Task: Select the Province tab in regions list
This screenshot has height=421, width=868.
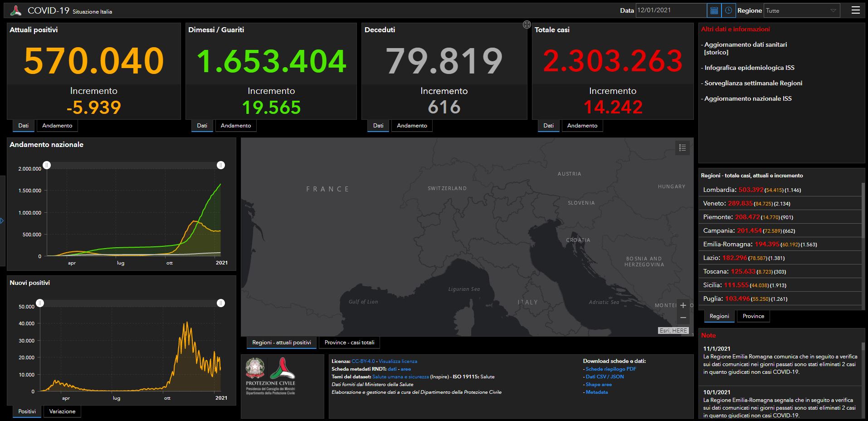Action: pos(753,316)
